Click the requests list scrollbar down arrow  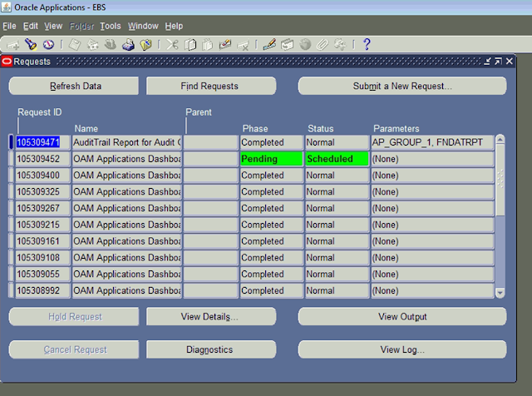(500, 292)
